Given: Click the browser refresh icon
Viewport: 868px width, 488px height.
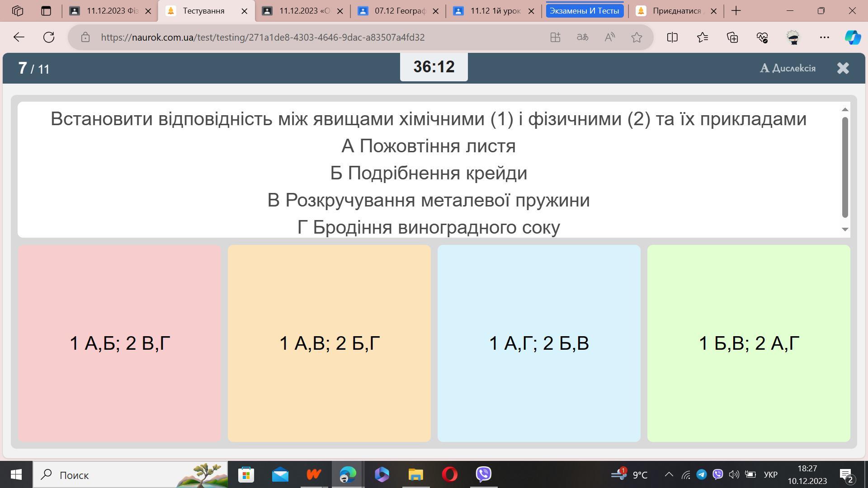Looking at the screenshot, I should point(49,38).
